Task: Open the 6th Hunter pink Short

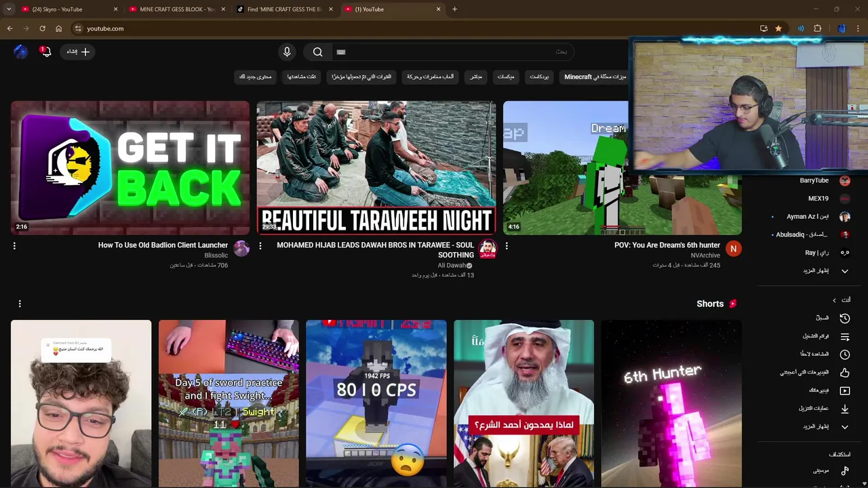Action: (671, 403)
